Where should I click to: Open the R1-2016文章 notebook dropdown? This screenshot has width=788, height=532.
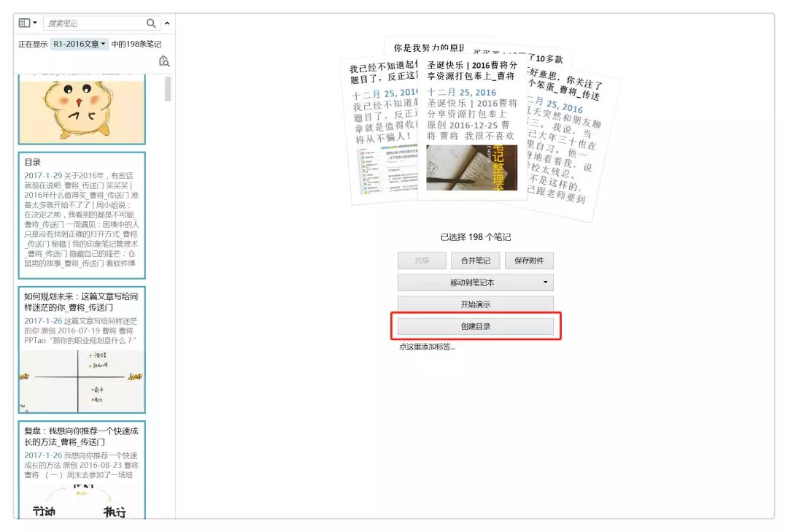pos(80,45)
